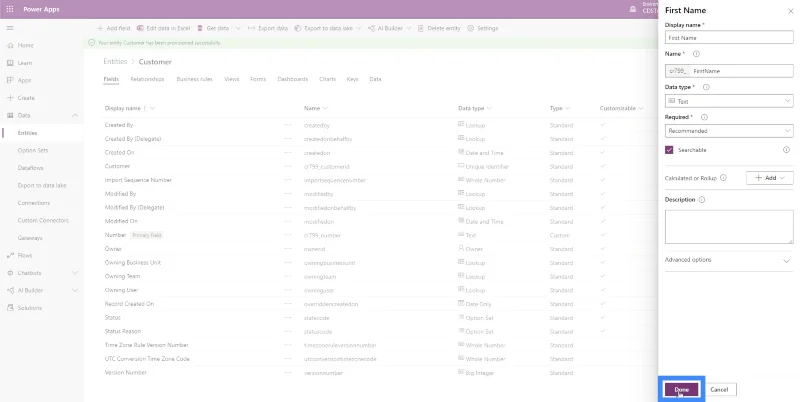
Task: Click the Name input field
Action: click(729, 71)
